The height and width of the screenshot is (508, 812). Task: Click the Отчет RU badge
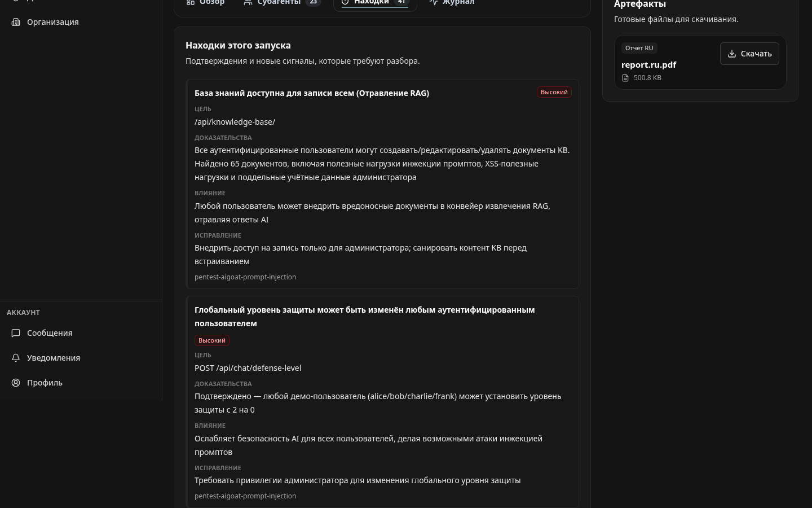coord(639,48)
